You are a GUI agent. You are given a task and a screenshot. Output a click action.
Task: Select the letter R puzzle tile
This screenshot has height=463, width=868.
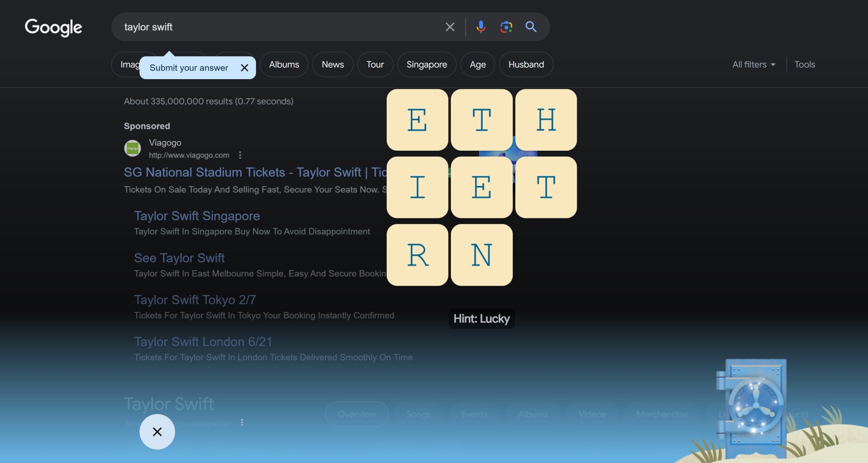coord(417,255)
